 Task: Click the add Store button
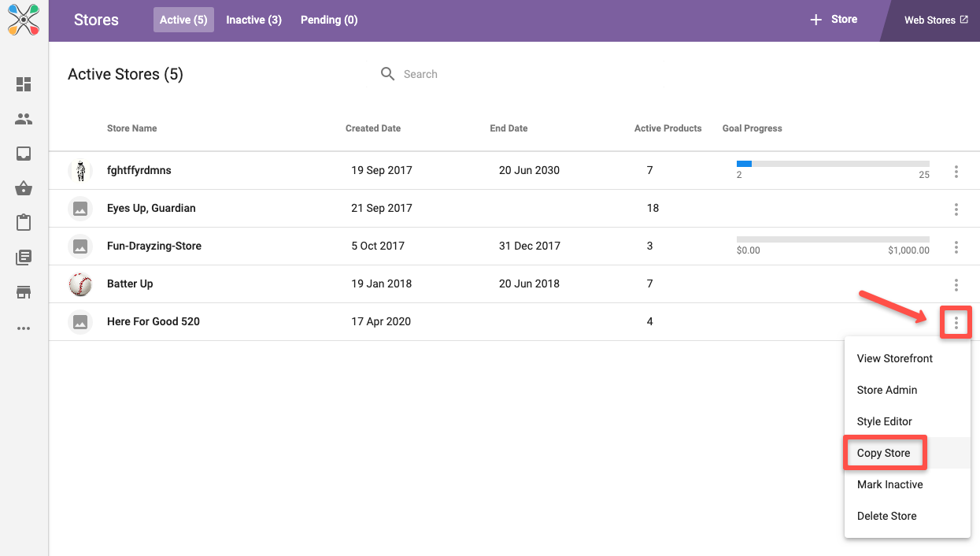(834, 20)
